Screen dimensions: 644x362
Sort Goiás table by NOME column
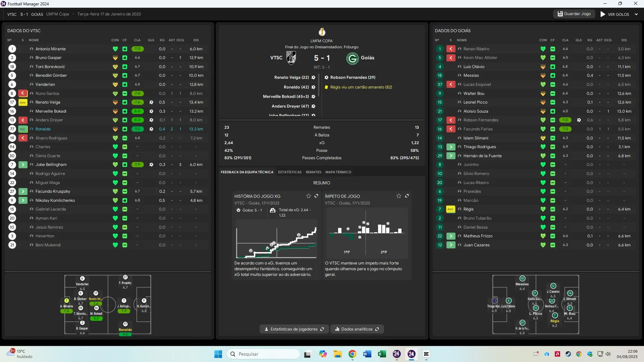pyautogui.click(x=462, y=40)
